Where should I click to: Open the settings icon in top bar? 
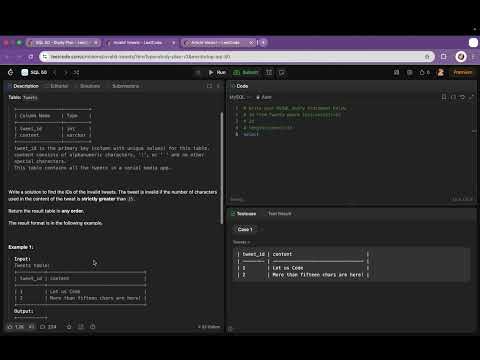(x=410, y=72)
